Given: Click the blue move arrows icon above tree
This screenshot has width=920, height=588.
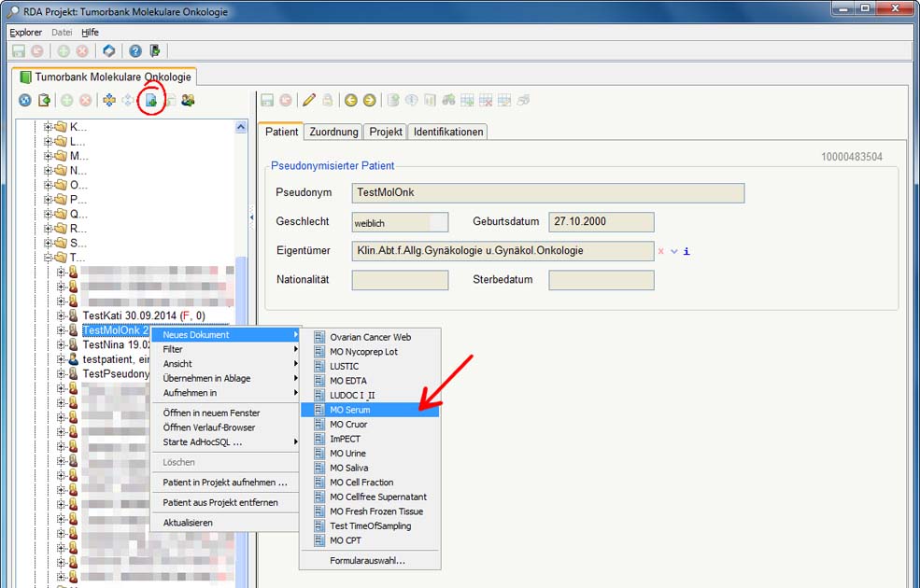Looking at the screenshot, I should point(109,100).
